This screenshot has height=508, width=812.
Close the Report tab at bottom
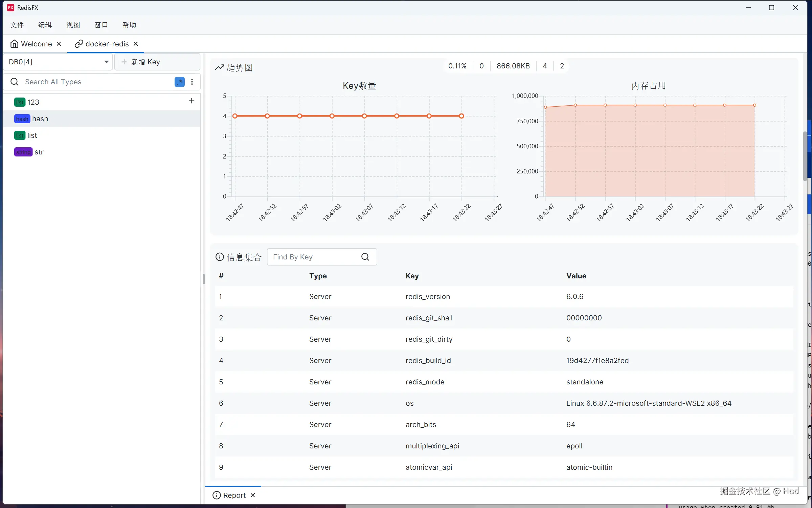point(253,495)
